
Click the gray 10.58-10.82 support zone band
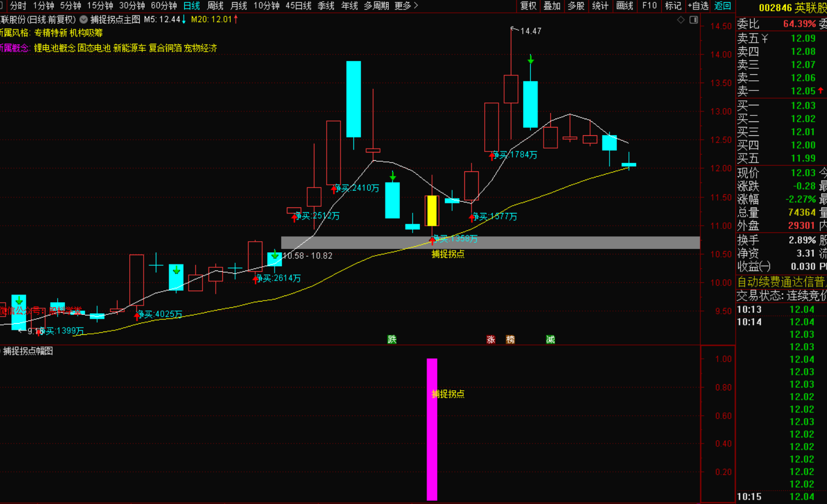[x=555, y=242]
